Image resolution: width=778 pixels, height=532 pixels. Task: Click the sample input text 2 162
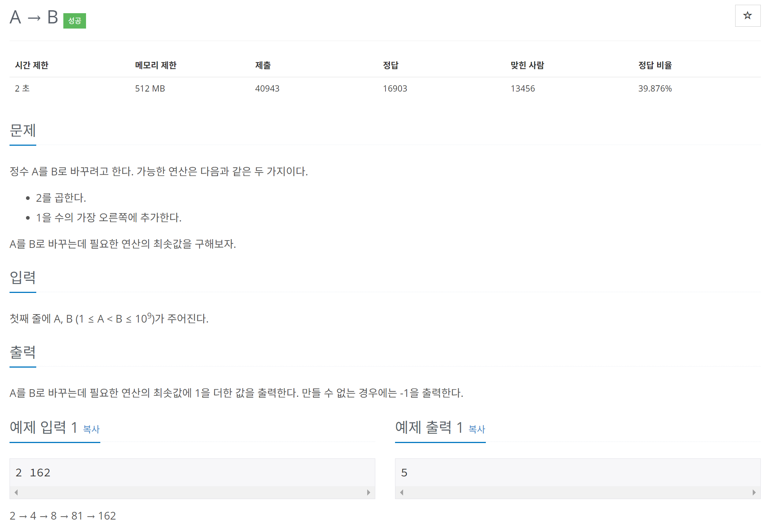(33, 472)
